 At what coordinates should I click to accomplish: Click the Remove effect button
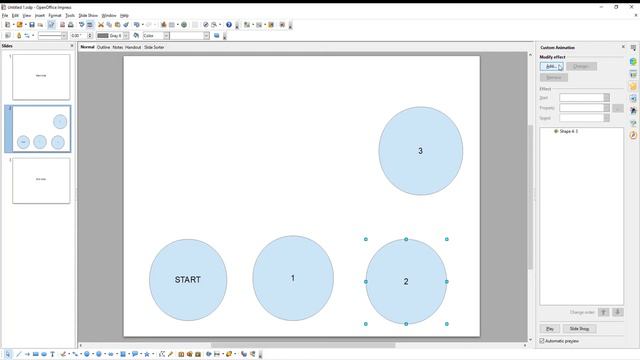554,77
